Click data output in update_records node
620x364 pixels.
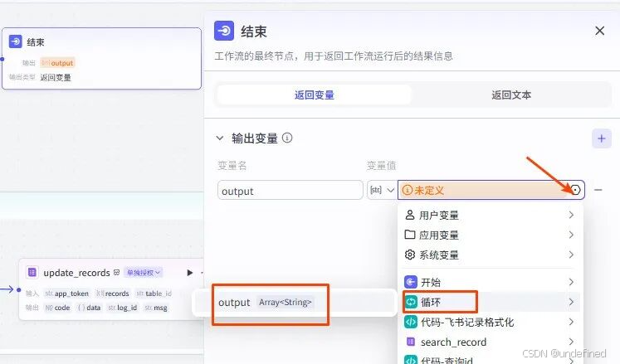[89, 308]
